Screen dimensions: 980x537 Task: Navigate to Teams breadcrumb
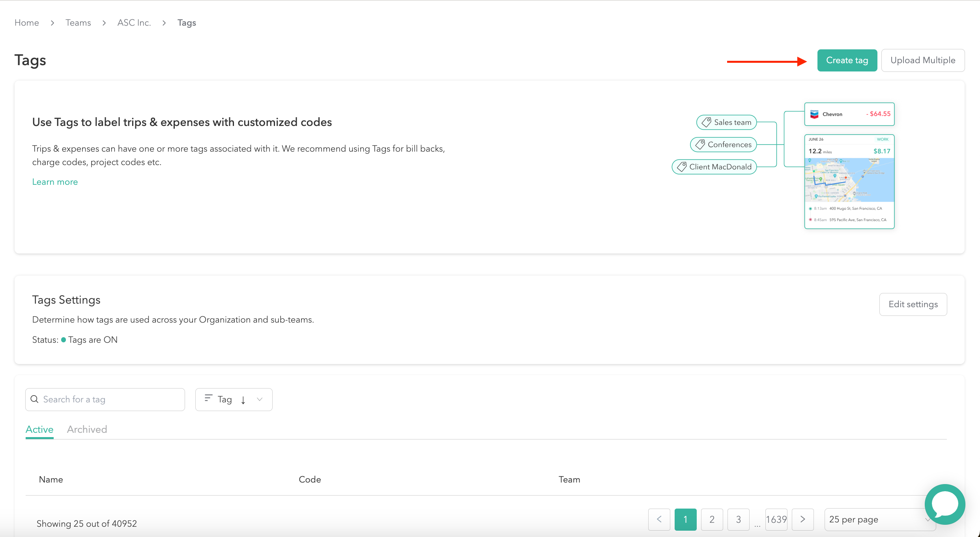coord(78,23)
